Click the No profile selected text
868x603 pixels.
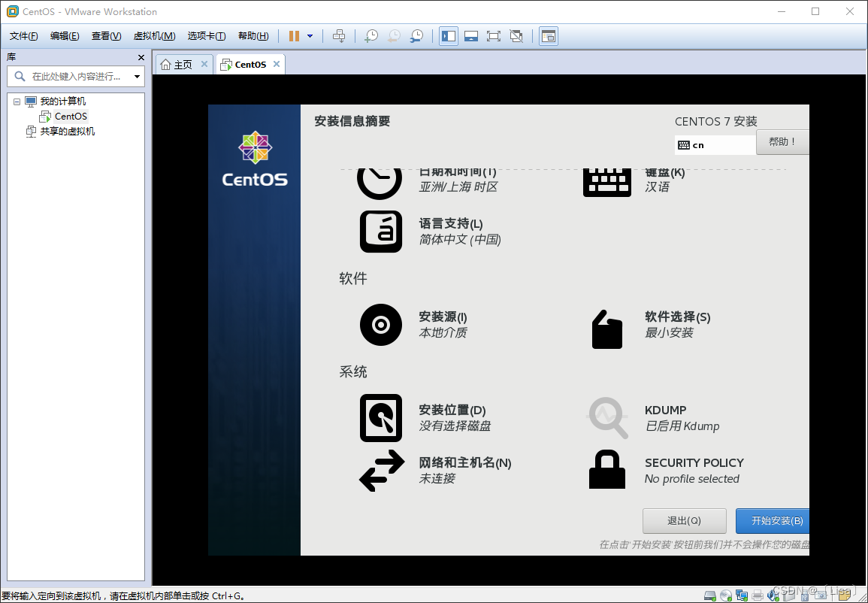click(x=692, y=479)
